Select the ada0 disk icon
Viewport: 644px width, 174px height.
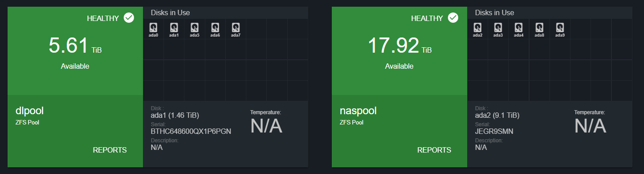coord(154,29)
